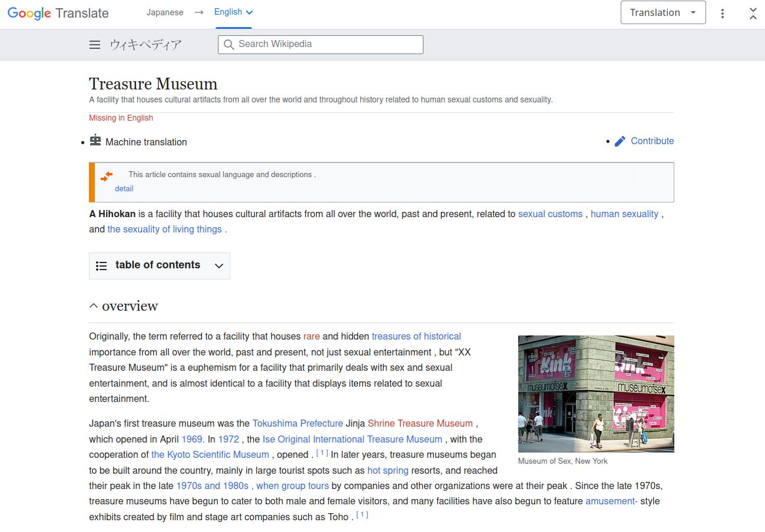Open the 1972 year link

pos(229,440)
